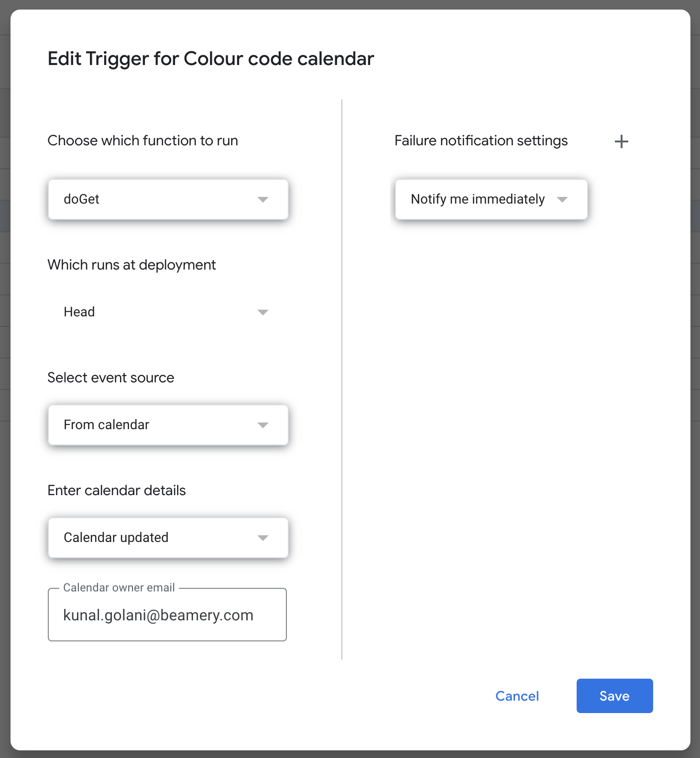
Task: Save the trigger changes
Action: [614, 696]
